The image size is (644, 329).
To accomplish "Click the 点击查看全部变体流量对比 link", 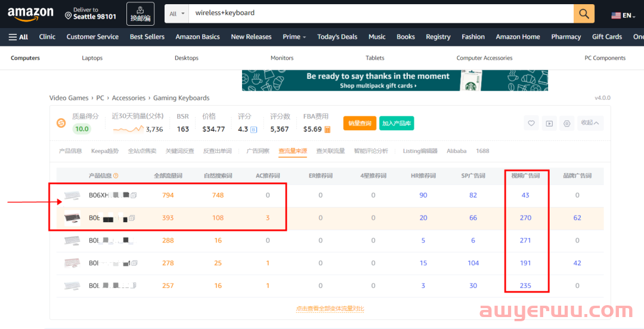I will coord(330,309).
